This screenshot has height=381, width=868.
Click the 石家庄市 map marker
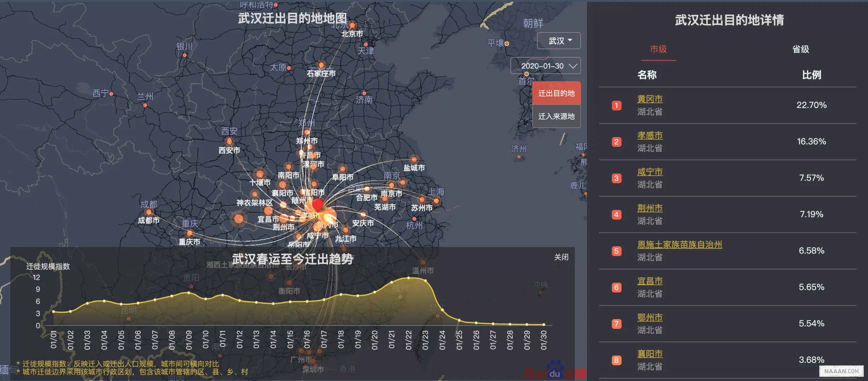(x=321, y=65)
